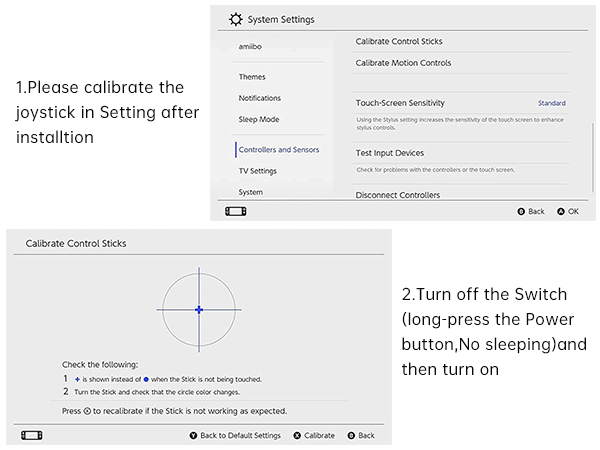Click the B button icon beside Back in System Settings
600x450 pixels.
521,212
